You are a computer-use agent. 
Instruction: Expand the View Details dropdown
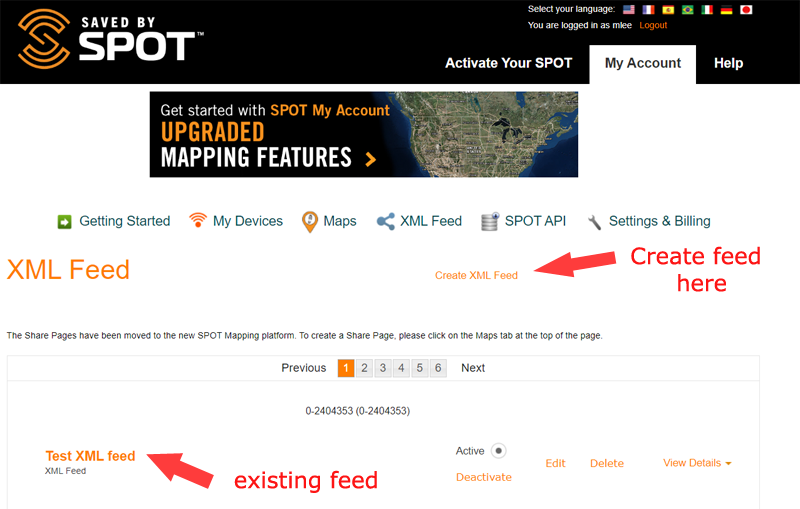[697, 463]
